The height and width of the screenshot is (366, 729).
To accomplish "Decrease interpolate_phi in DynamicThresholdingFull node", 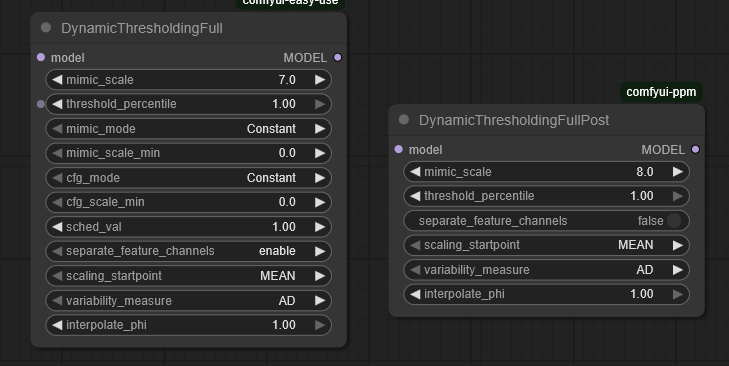I will tap(57, 325).
